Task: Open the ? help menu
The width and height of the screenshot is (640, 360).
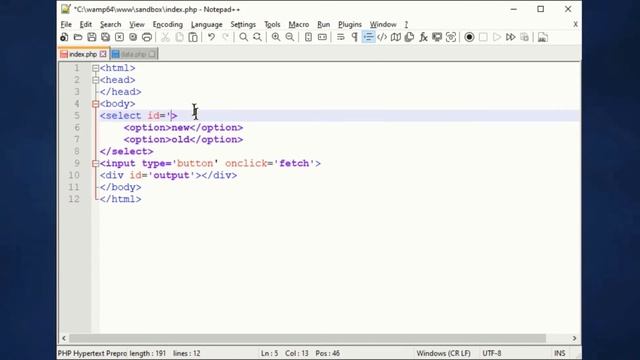Action: 406,24
